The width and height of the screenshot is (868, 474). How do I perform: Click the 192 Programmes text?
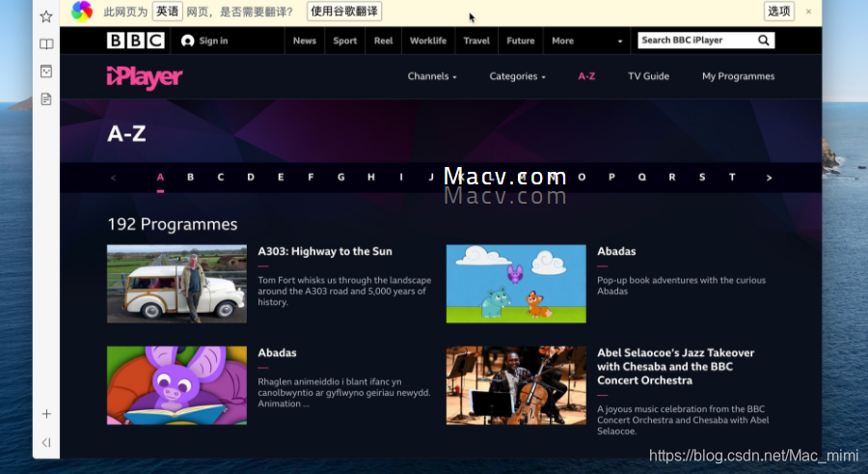coord(173,224)
